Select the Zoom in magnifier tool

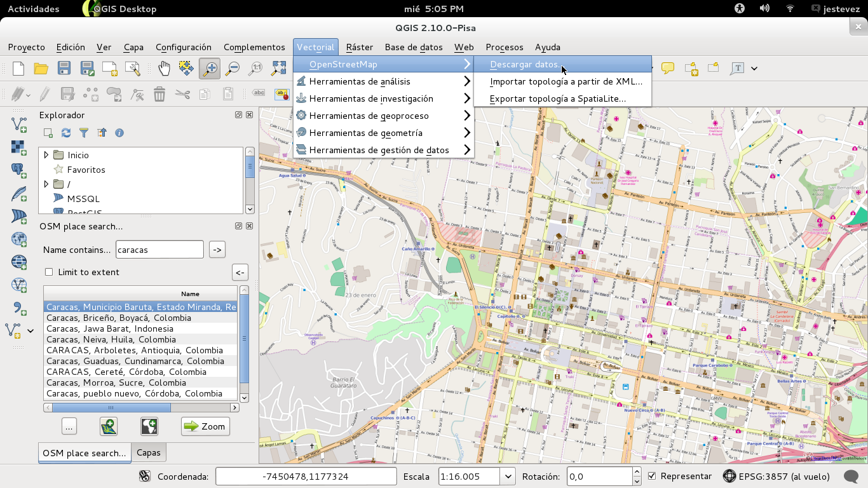pos(209,68)
